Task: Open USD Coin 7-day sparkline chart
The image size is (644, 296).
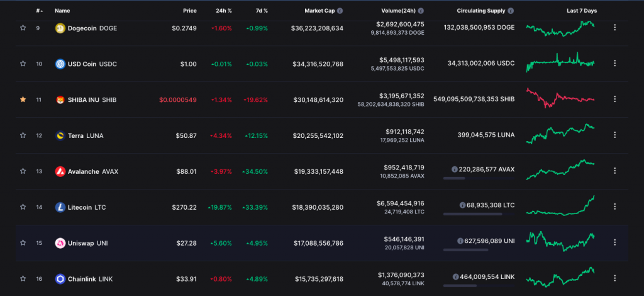Action: pyautogui.click(x=560, y=62)
